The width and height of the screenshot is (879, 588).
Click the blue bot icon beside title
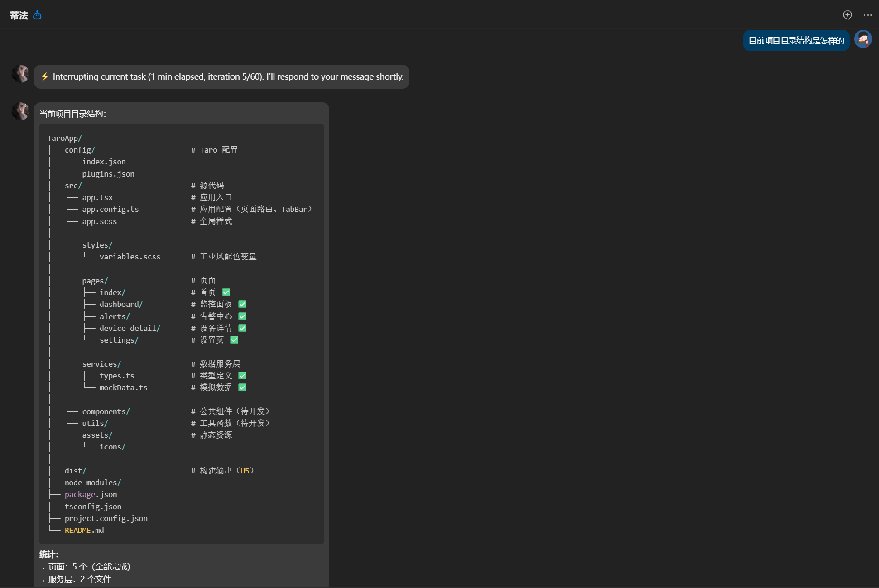tap(38, 15)
